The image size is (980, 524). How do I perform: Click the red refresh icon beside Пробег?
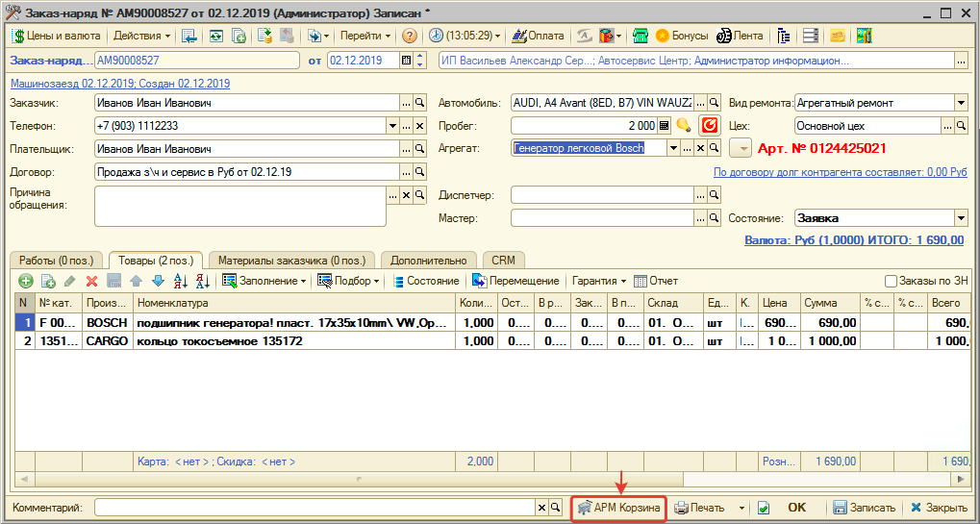click(x=710, y=125)
